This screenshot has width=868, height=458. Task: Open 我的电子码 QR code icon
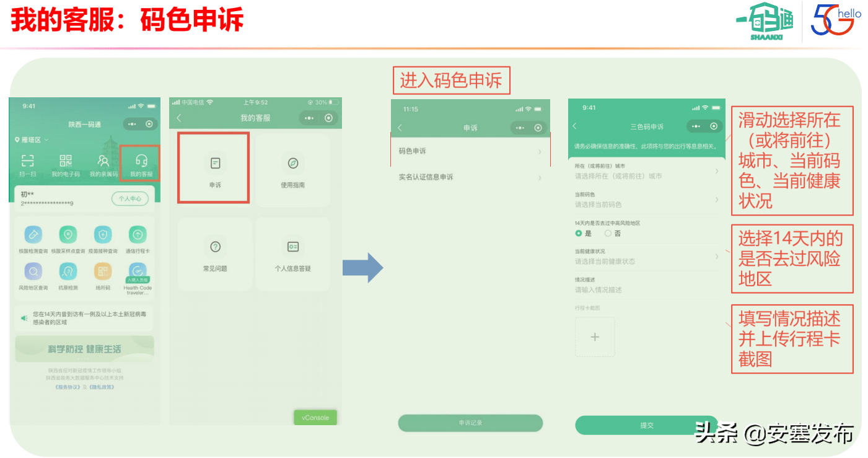66,161
